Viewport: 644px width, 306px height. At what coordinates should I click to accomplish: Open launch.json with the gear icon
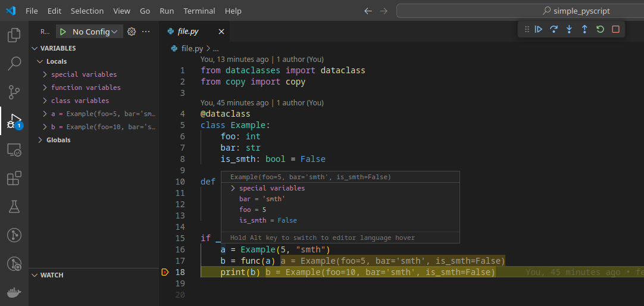[132, 32]
